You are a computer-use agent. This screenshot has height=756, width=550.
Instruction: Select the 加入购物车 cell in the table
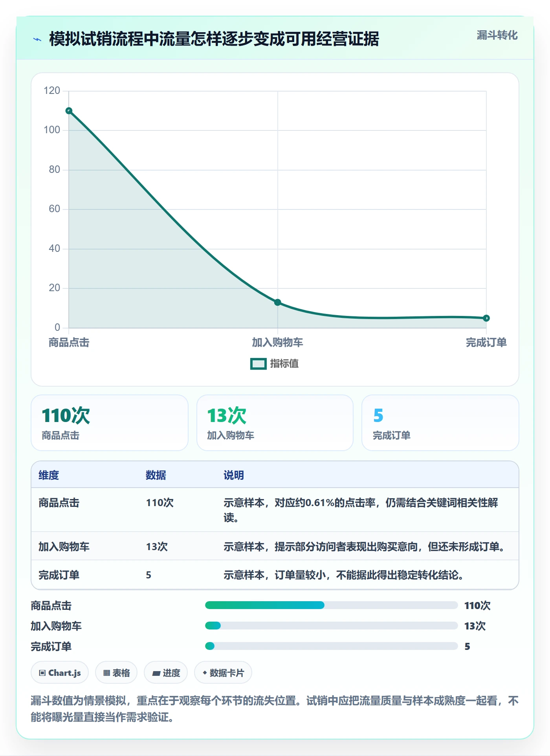[x=64, y=547]
